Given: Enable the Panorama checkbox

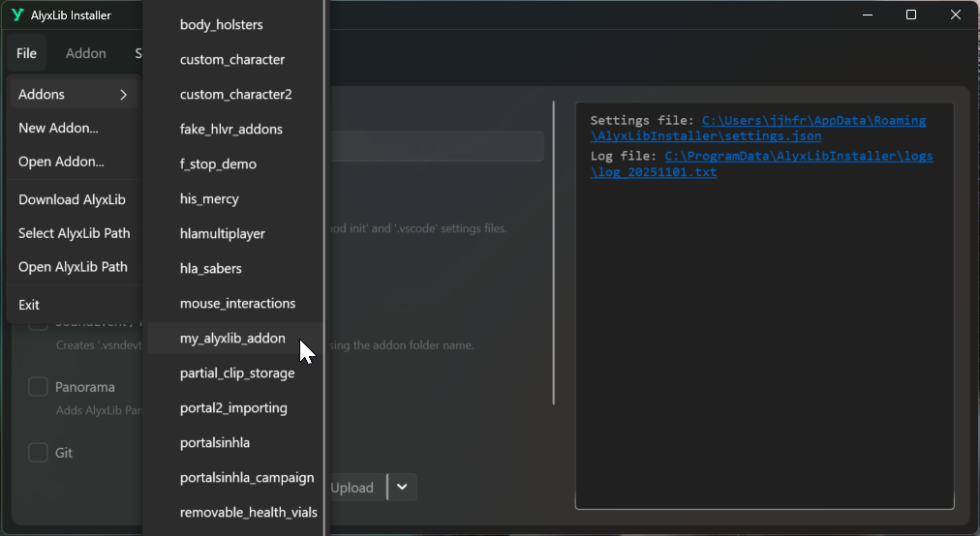Looking at the screenshot, I should (x=38, y=387).
